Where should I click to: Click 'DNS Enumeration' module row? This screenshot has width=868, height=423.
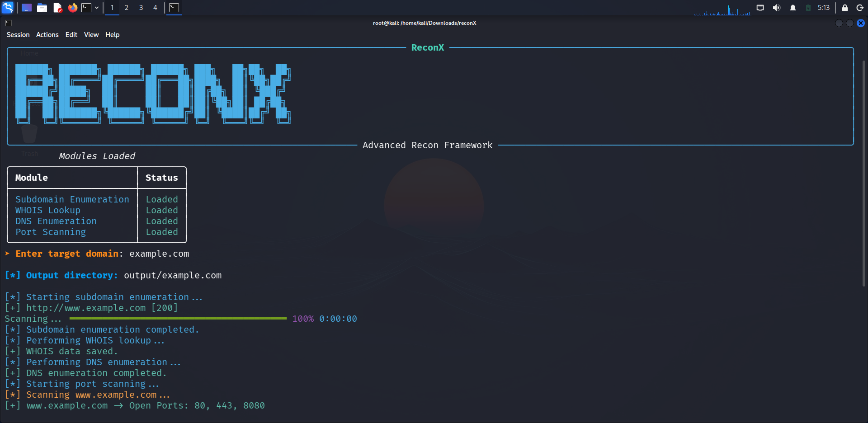click(x=56, y=221)
